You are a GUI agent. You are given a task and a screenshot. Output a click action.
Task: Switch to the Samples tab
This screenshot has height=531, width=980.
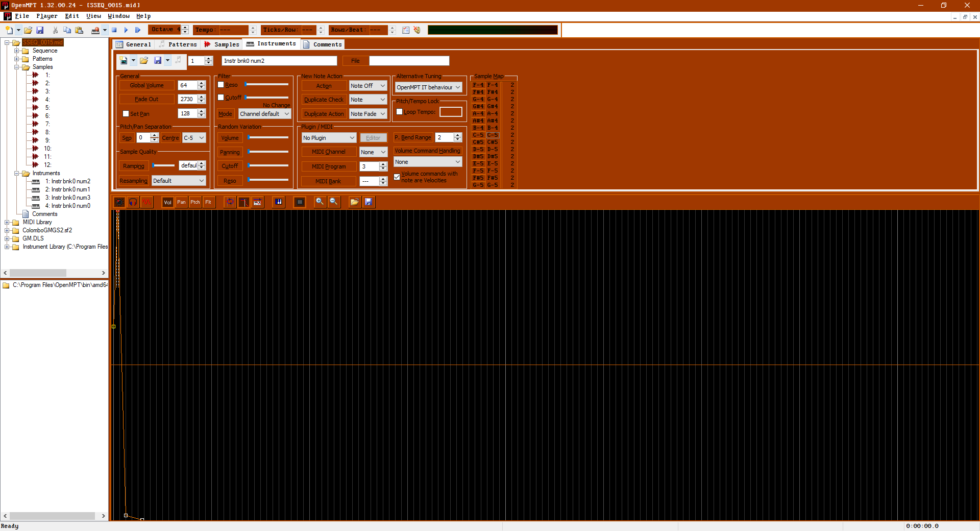[222, 44]
